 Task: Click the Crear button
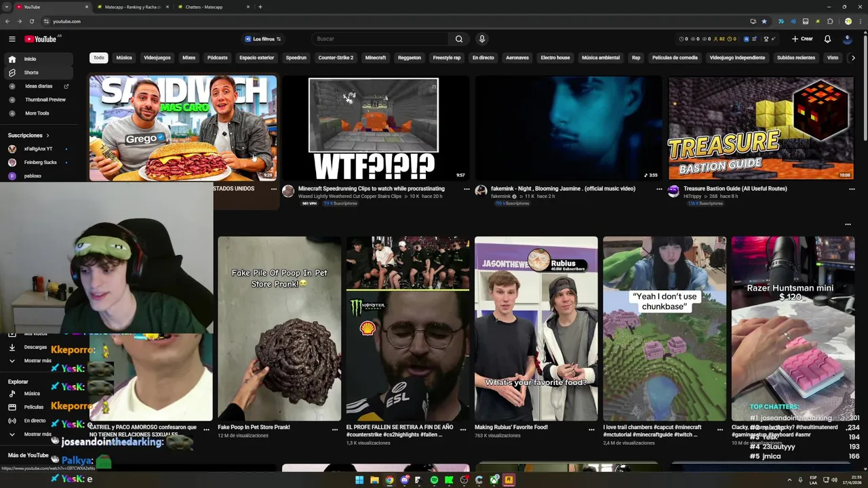(x=802, y=39)
